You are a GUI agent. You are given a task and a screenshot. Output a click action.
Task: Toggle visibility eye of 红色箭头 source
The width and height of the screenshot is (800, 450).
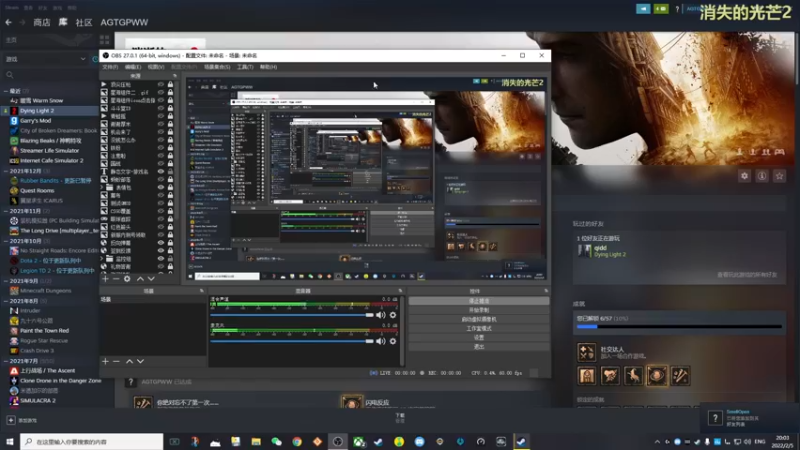coord(161,227)
